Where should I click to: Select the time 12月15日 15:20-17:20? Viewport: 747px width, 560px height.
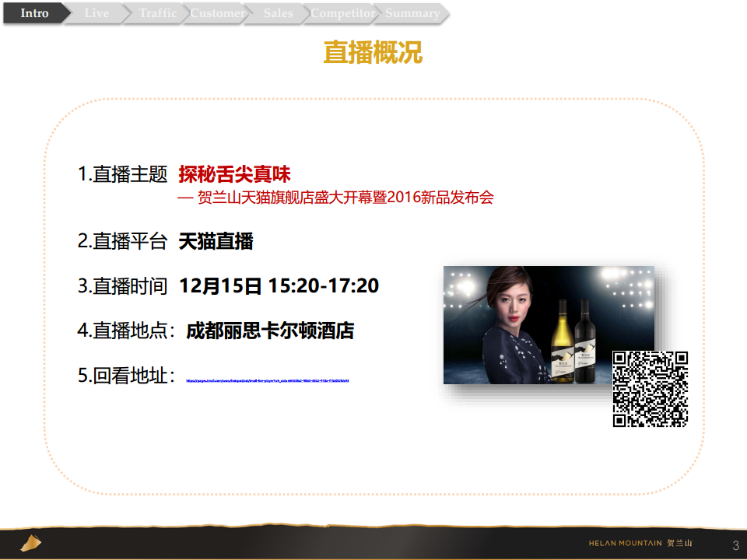click(279, 285)
